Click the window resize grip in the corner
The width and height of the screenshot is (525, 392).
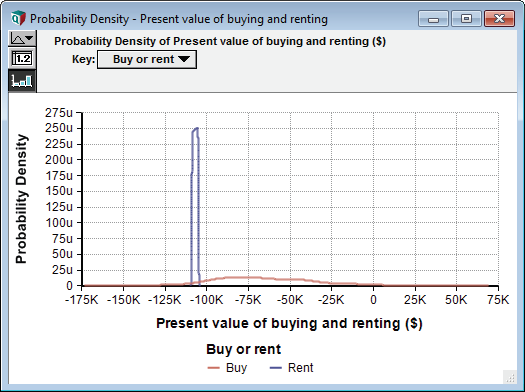510,377
